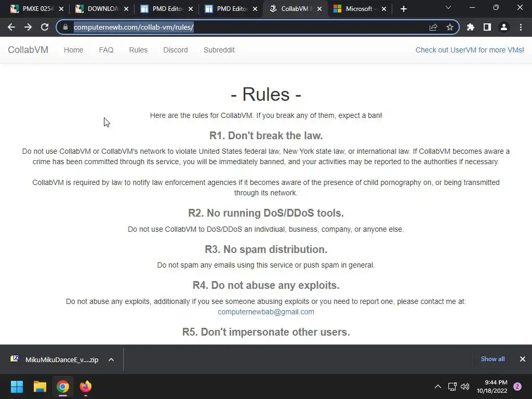This screenshot has height=399, width=532.
Task: Open Chrome three-dot menu
Action: 521,27
